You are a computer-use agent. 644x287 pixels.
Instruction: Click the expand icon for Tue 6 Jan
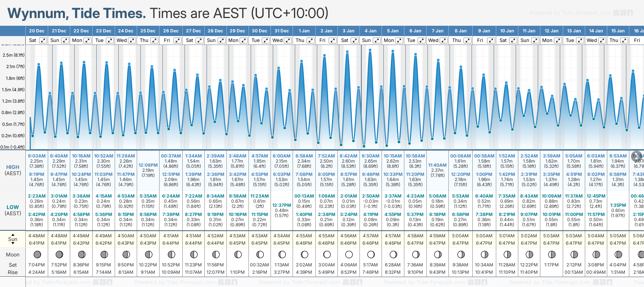422,40
